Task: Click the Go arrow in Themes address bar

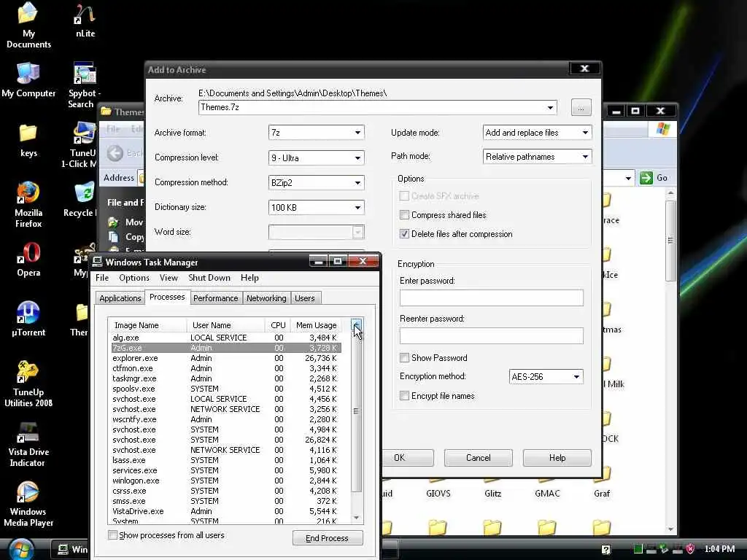Action: click(x=646, y=178)
